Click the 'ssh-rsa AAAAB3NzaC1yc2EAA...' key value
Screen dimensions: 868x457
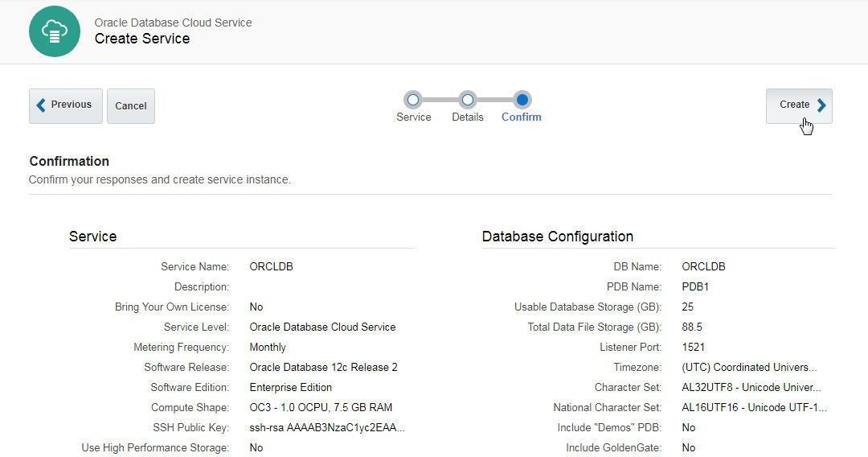click(x=327, y=428)
